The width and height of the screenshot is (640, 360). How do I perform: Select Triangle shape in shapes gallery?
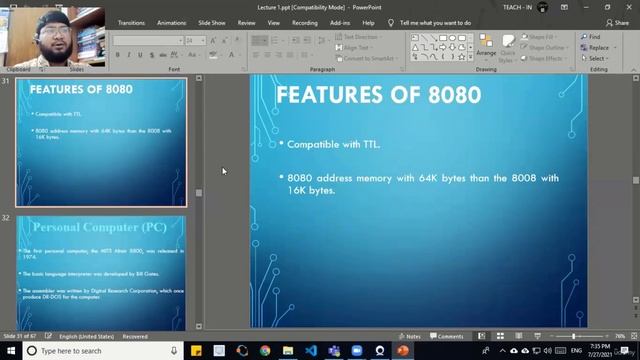point(415,47)
